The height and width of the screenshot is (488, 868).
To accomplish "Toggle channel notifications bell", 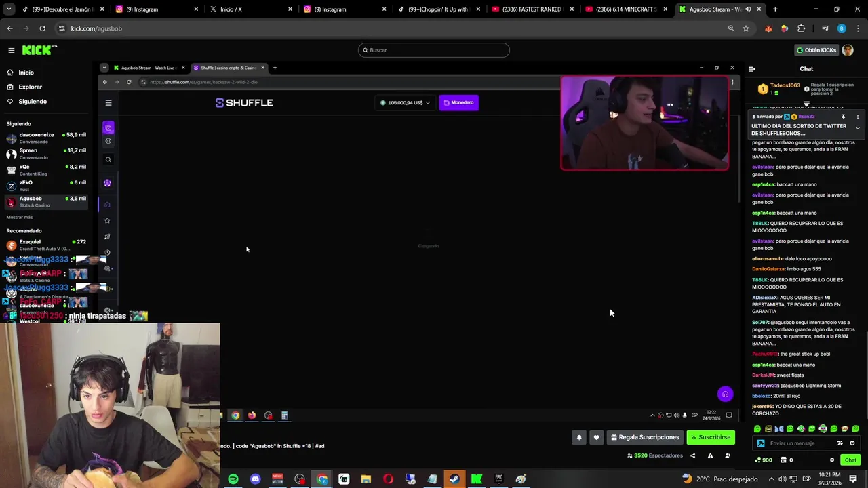I will (579, 437).
